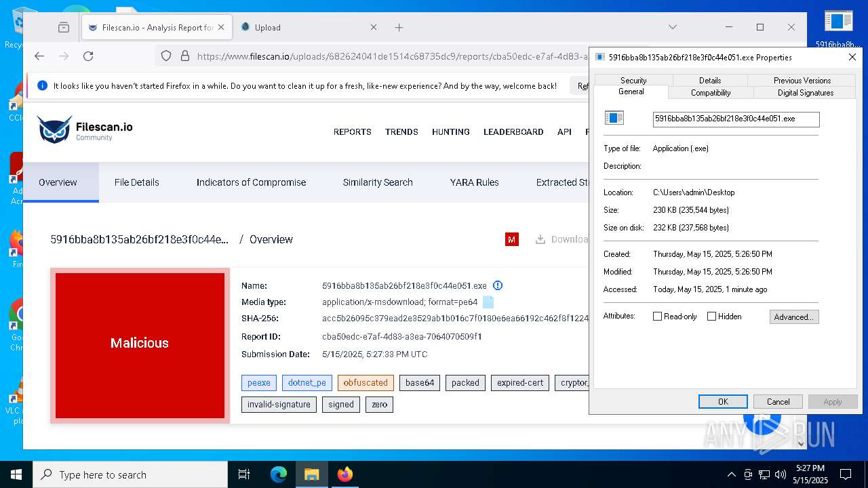
Task: Close the Upload tab
Action: pyautogui.click(x=374, y=28)
